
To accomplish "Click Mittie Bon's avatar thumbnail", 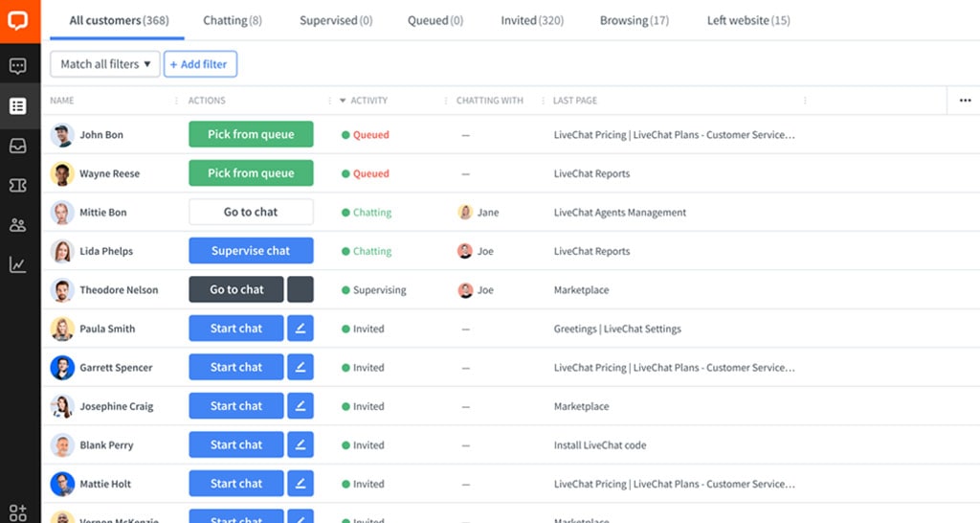I will pos(62,213).
